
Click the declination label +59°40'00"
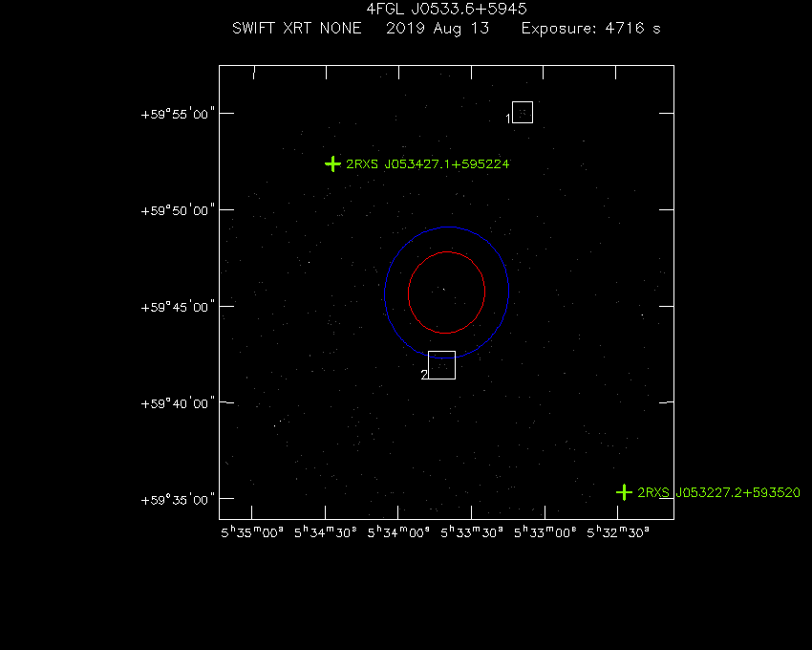pyautogui.click(x=178, y=403)
